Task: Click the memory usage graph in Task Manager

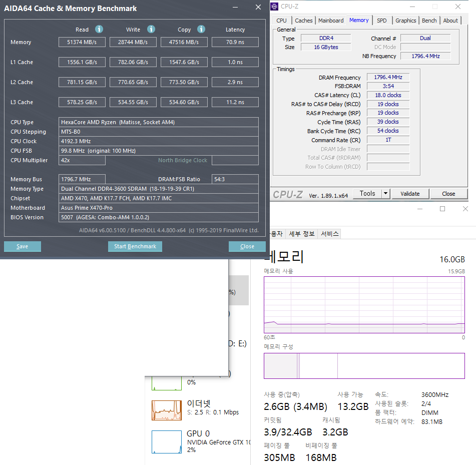Action: 364,305
